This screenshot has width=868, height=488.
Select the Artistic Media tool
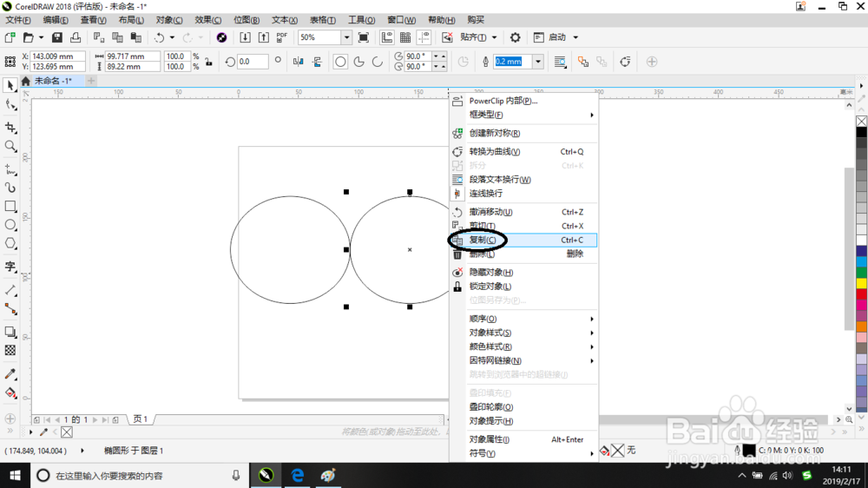(x=10, y=188)
